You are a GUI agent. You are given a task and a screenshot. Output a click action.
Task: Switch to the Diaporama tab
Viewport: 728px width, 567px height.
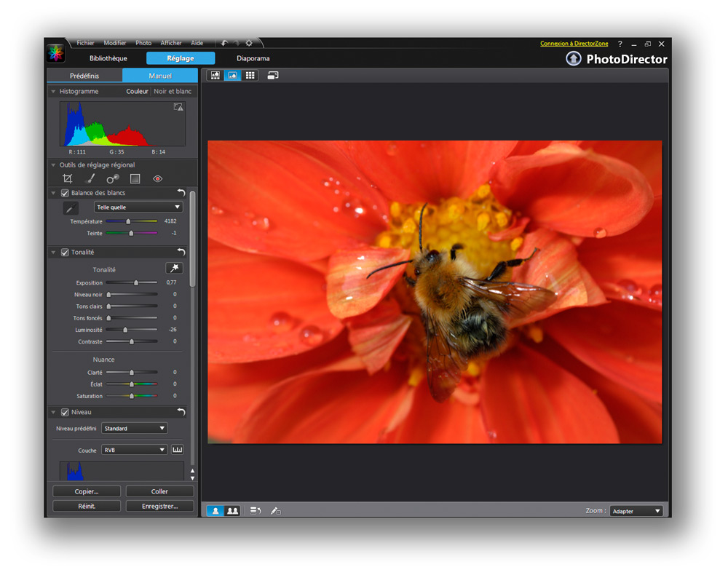coord(253,58)
